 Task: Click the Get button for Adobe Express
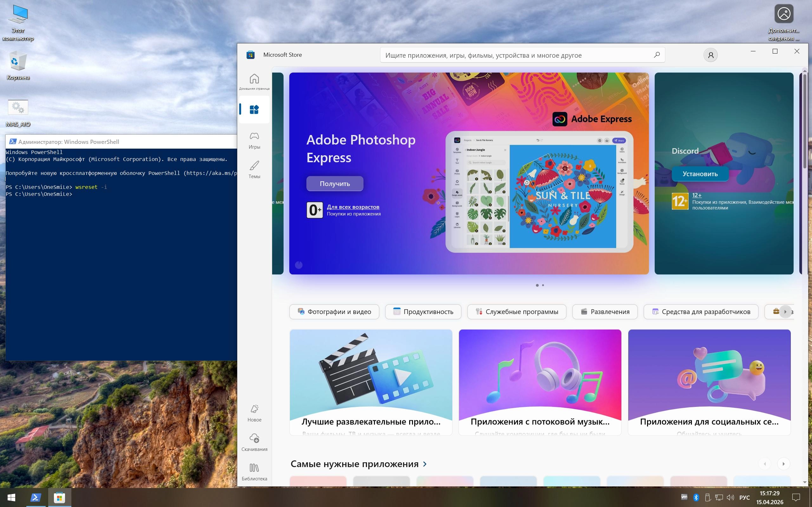pyautogui.click(x=335, y=184)
